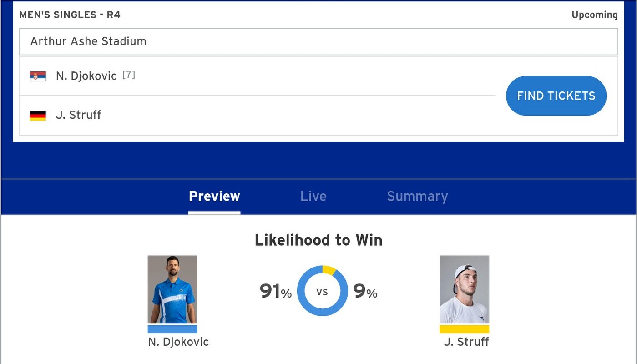
Task: Click Jan-Lennard Struff's player photo
Action: click(464, 289)
